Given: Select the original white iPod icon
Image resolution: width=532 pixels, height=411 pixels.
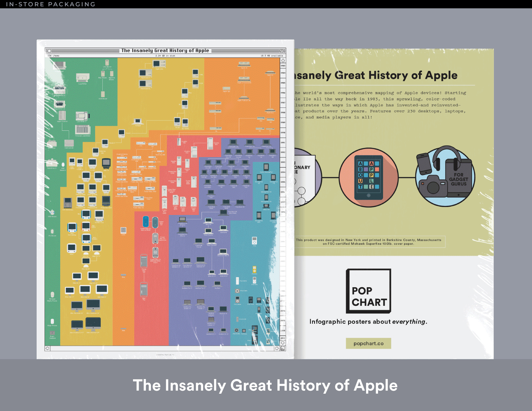Looking at the screenshot, I should 254,240.
